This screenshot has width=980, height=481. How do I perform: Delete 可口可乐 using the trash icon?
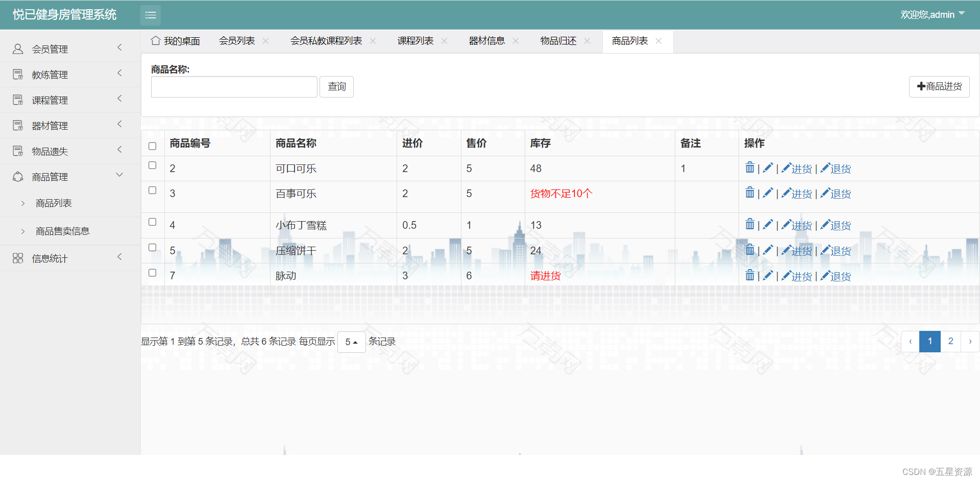coord(750,167)
